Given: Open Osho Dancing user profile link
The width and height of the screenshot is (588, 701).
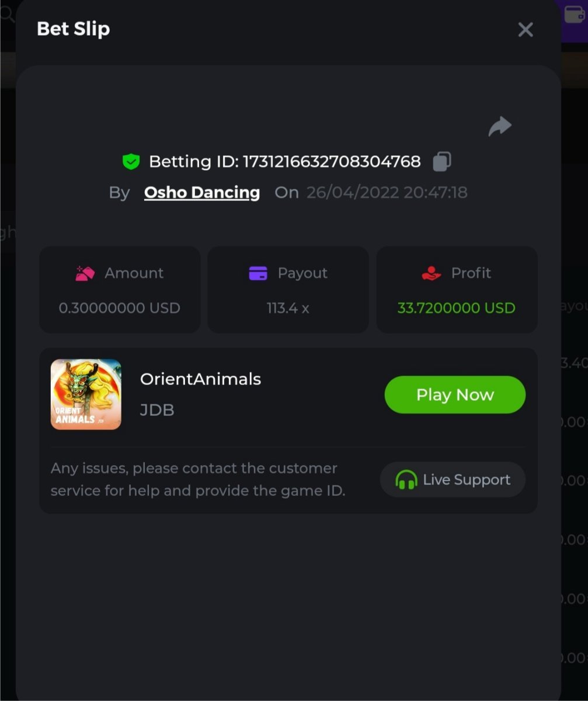Looking at the screenshot, I should coord(202,192).
